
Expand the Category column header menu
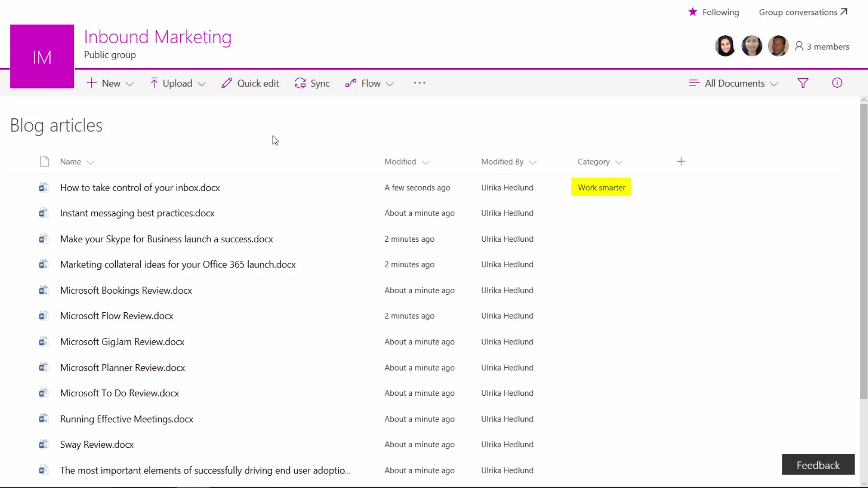pyautogui.click(x=619, y=162)
